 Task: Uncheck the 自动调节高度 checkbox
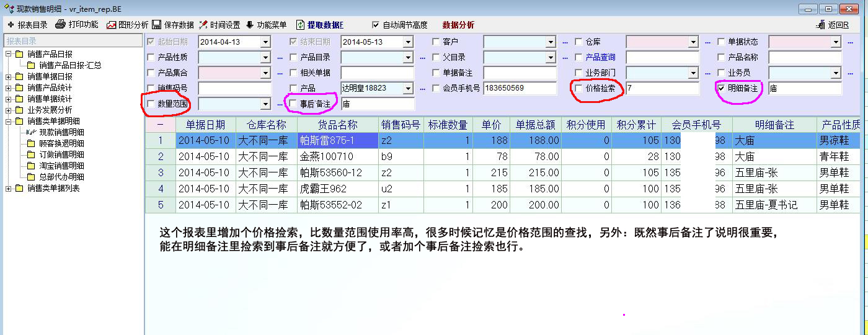point(375,25)
